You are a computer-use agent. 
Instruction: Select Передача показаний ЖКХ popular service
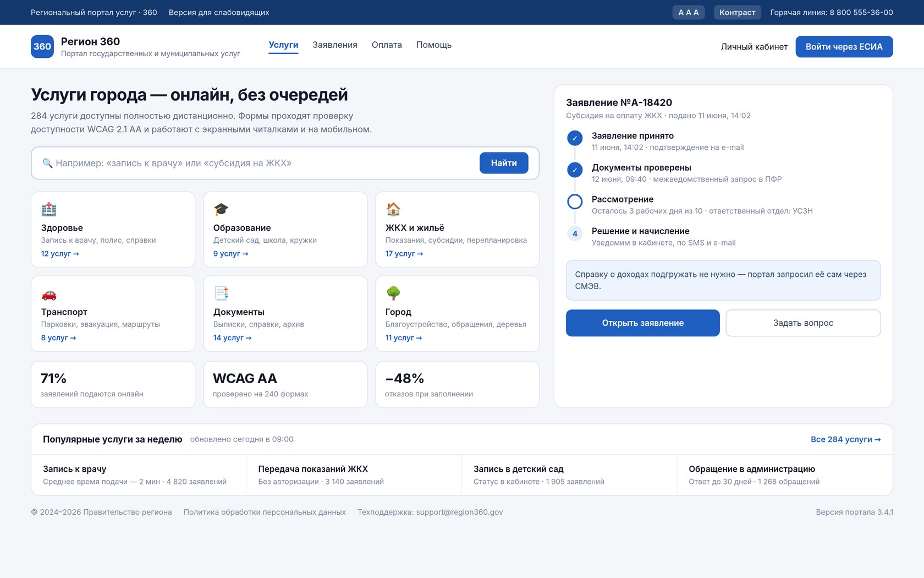(354, 475)
